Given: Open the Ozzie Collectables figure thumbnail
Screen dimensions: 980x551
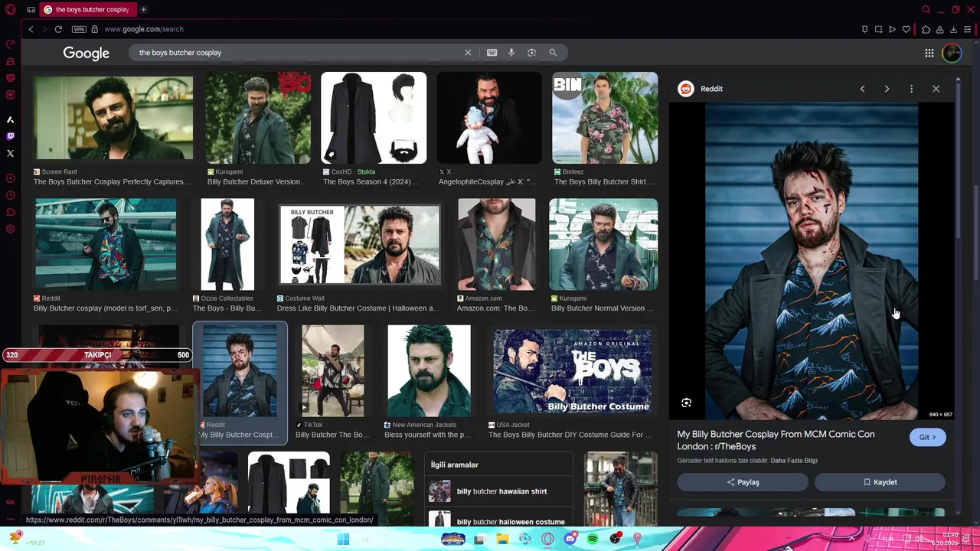Looking at the screenshot, I should tap(227, 244).
